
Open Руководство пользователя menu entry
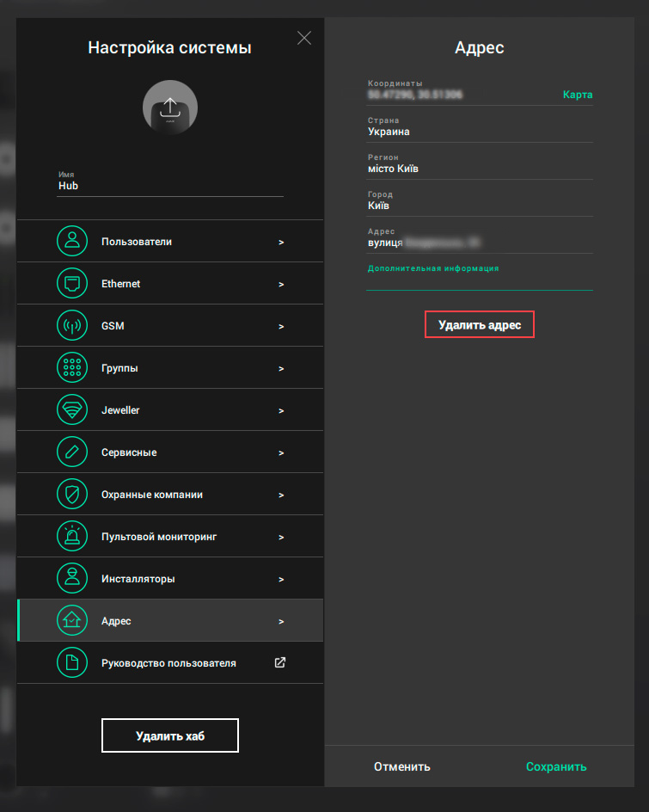click(x=168, y=663)
